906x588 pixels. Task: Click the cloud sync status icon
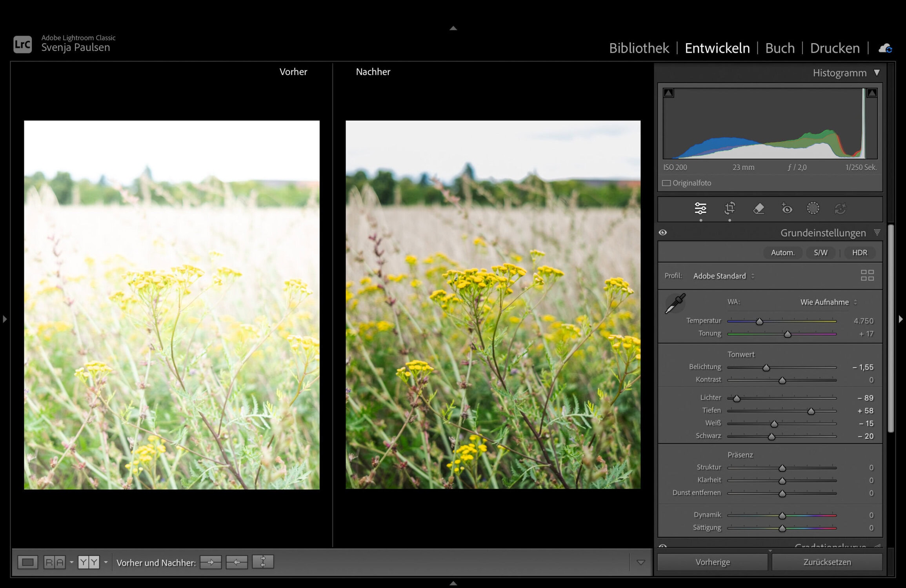point(885,49)
